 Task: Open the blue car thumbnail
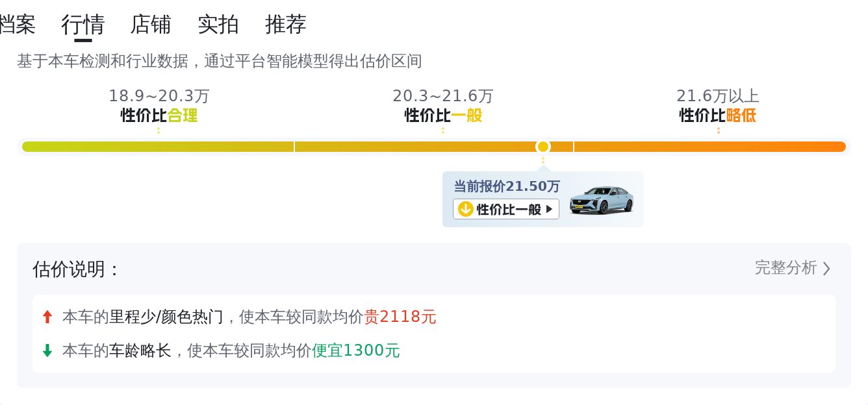(x=602, y=199)
